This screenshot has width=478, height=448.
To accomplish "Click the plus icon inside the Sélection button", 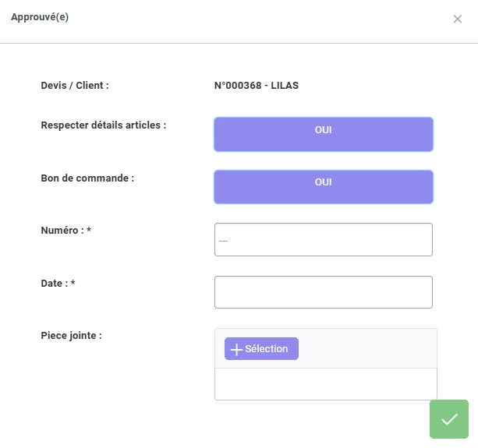I will (x=236, y=349).
